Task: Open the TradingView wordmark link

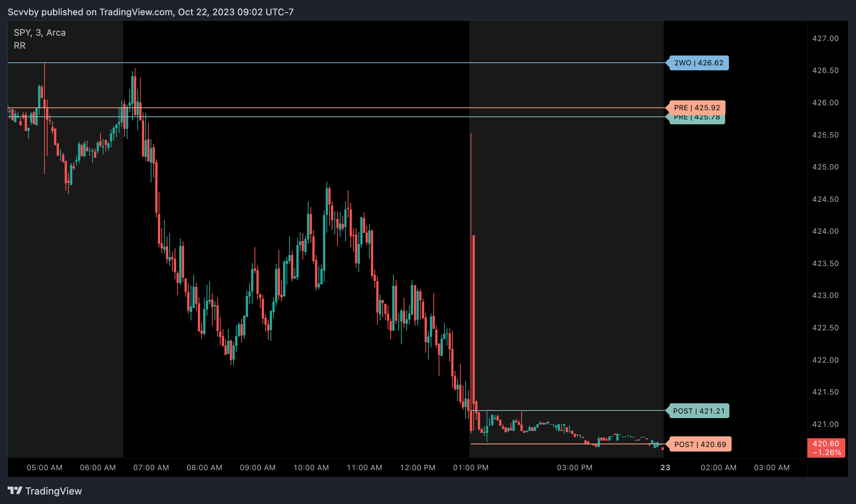Action: [x=54, y=491]
